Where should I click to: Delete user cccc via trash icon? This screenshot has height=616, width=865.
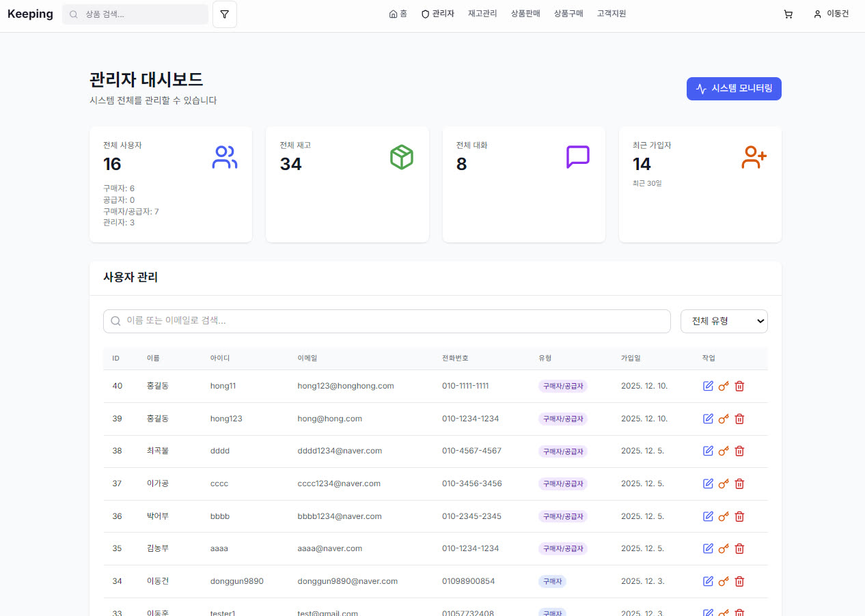pyautogui.click(x=739, y=484)
